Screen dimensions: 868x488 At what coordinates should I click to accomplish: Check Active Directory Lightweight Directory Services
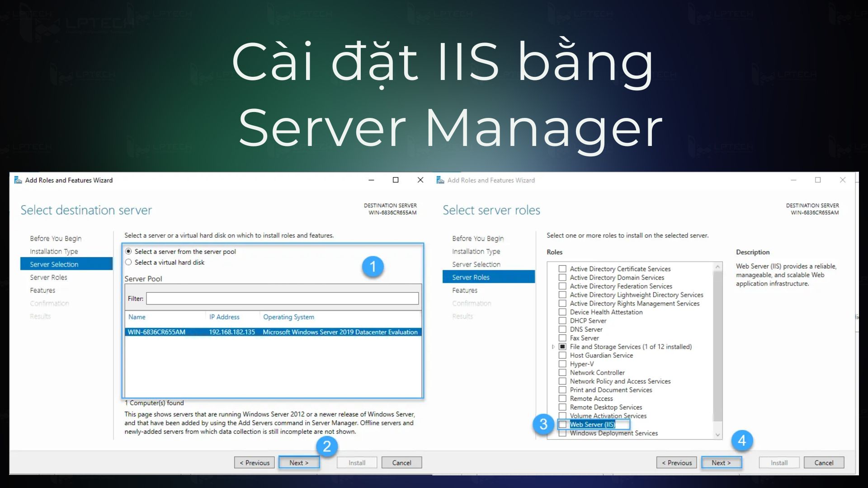(562, 295)
